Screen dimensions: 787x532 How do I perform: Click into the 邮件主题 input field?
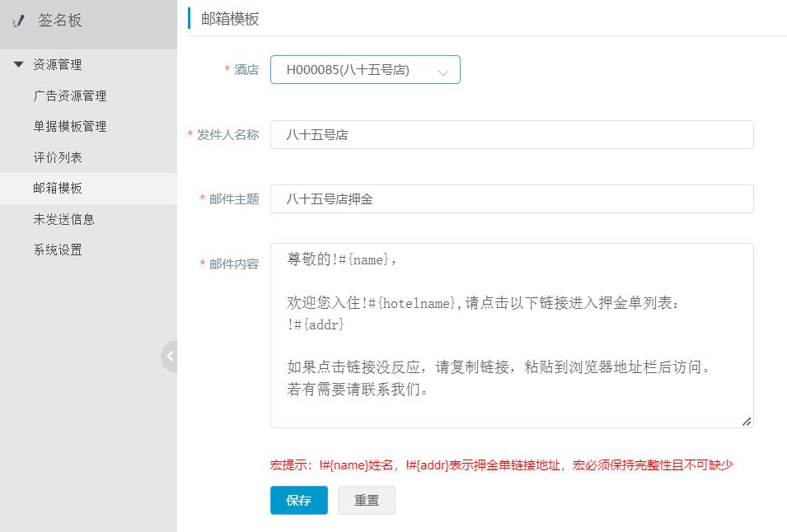512,198
